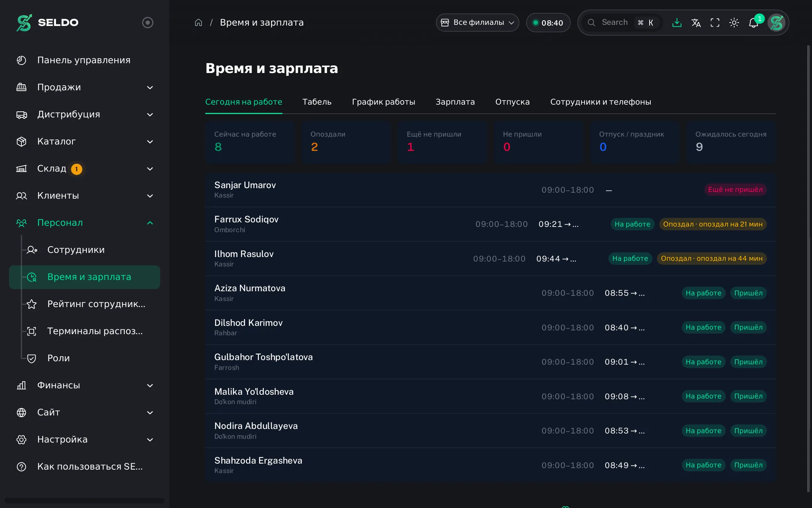Expand the Дистрибуция chevron
This screenshot has width=812, height=508.
point(150,114)
